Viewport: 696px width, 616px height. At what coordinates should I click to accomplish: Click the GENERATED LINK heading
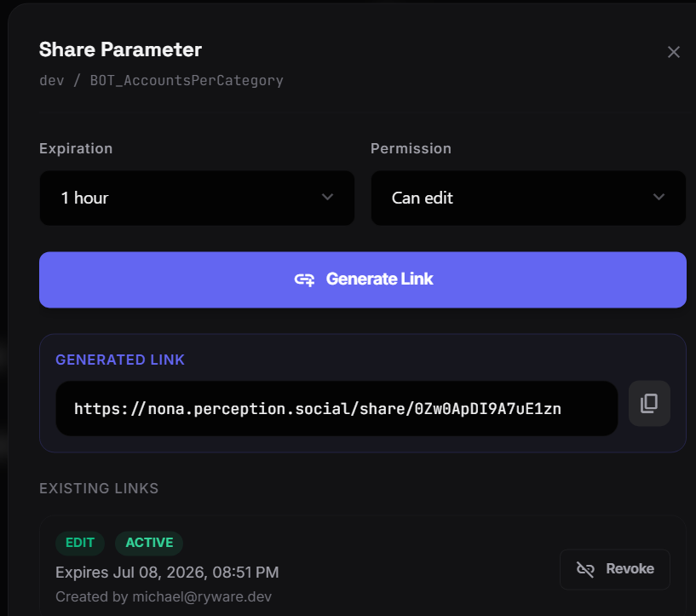coord(120,360)
